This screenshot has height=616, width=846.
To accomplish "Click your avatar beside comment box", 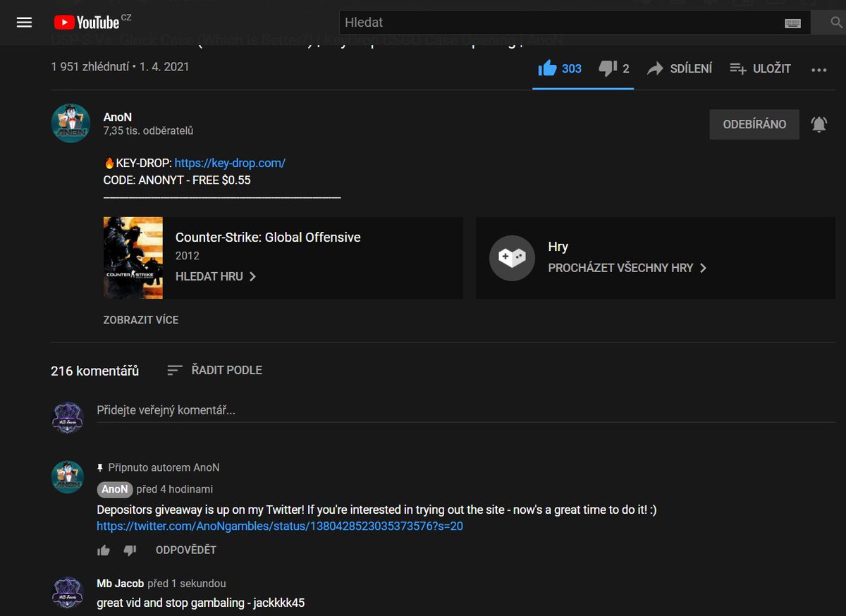I will (x=68, y=417).
